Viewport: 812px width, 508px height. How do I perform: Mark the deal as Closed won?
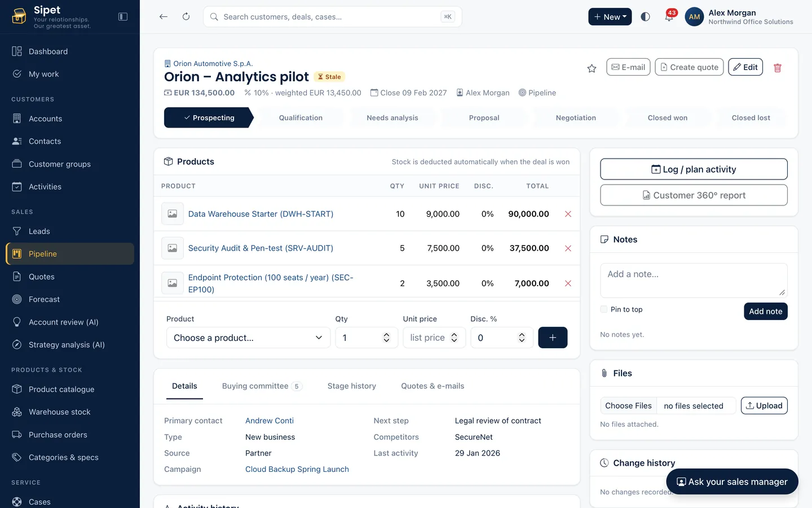point(668,117)
